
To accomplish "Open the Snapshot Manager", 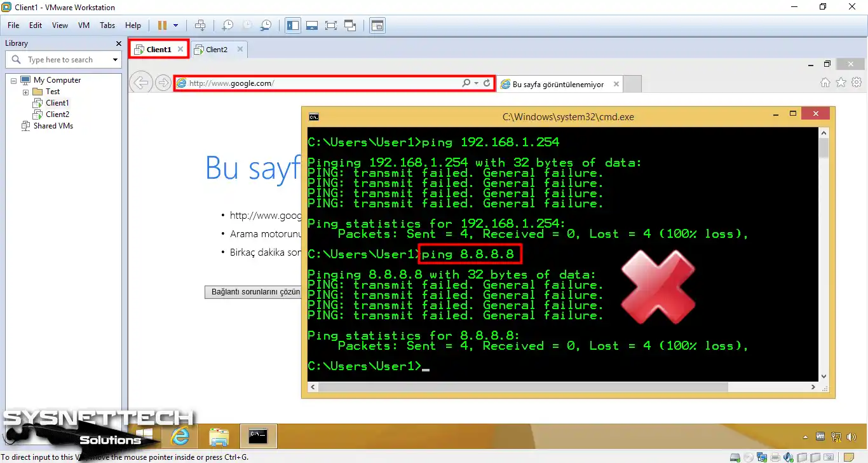I will [x=266, y=25].
